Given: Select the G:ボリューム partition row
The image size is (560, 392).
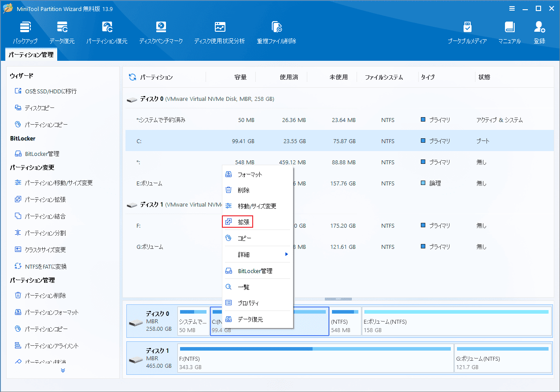Looking at the screenshot, I should coord(339,247).
